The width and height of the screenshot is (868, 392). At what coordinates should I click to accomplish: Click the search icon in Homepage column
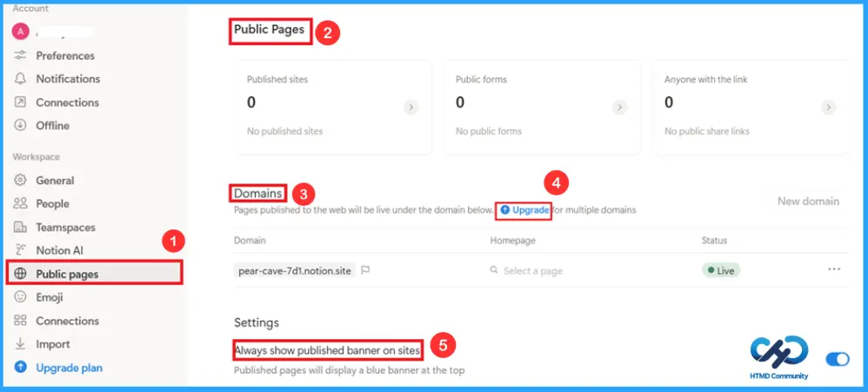[x=494, y=270]
